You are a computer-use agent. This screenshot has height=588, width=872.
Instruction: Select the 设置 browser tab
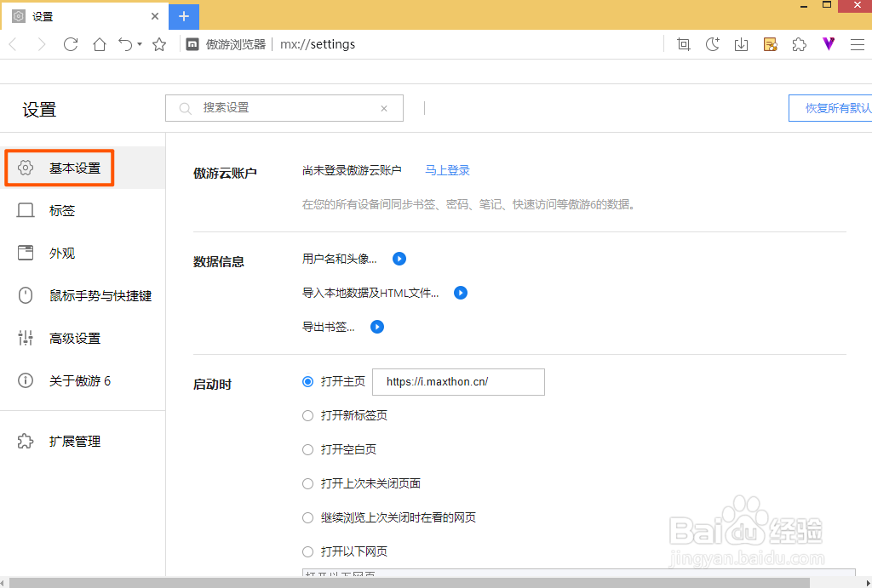[x=84, y=17]
